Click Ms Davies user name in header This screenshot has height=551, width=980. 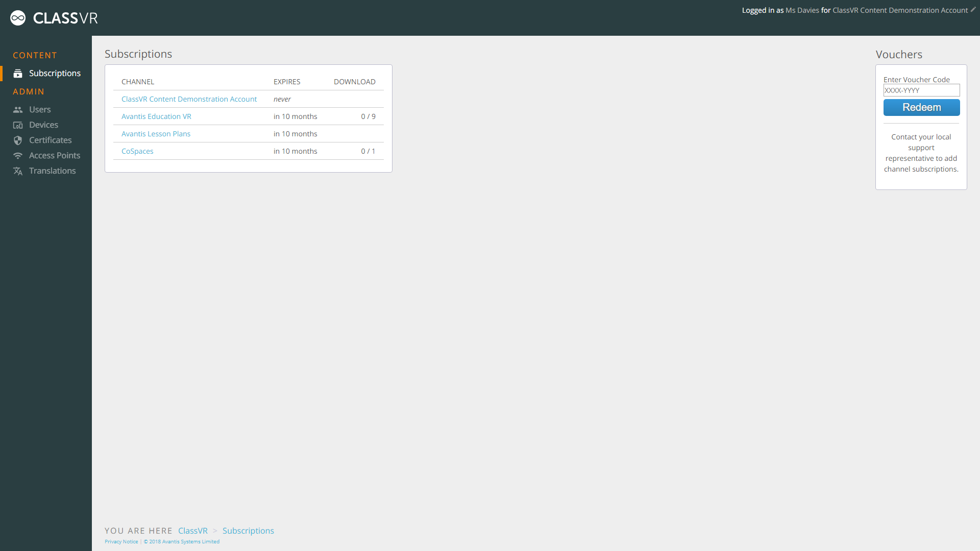(x=802, y=10)
